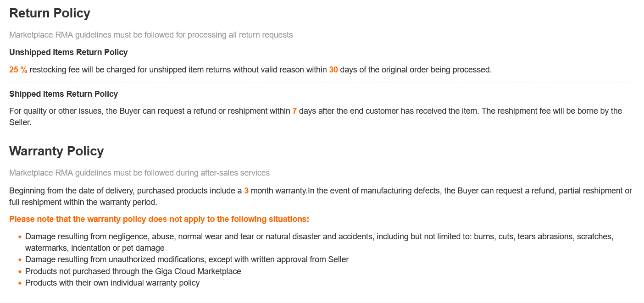Click the orange bullet dot beside unauthorized modifications
The image size is (644, 303).
tap(20, 260)
